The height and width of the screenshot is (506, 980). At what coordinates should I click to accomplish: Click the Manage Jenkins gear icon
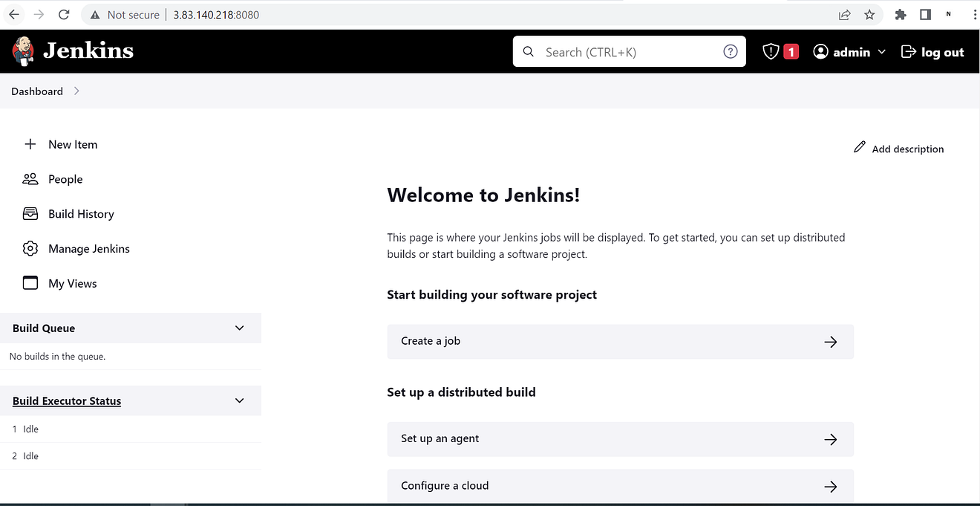(x=30, y=248)
